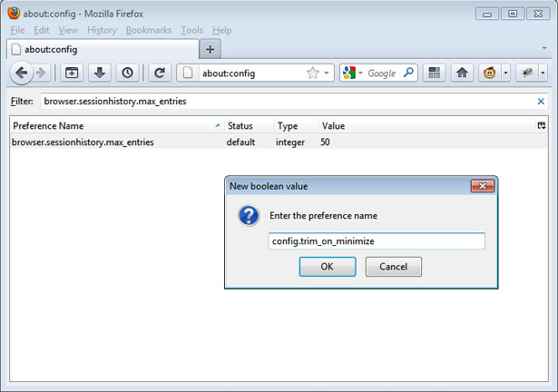
Task: Open the column picker in the preference list
Action: (542, 125)
